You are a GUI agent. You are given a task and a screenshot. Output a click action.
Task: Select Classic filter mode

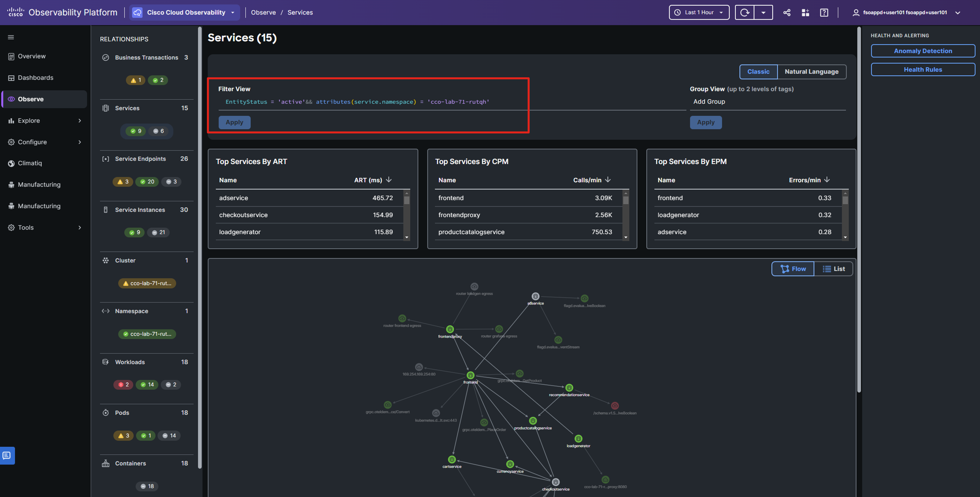tap(758, 72)
